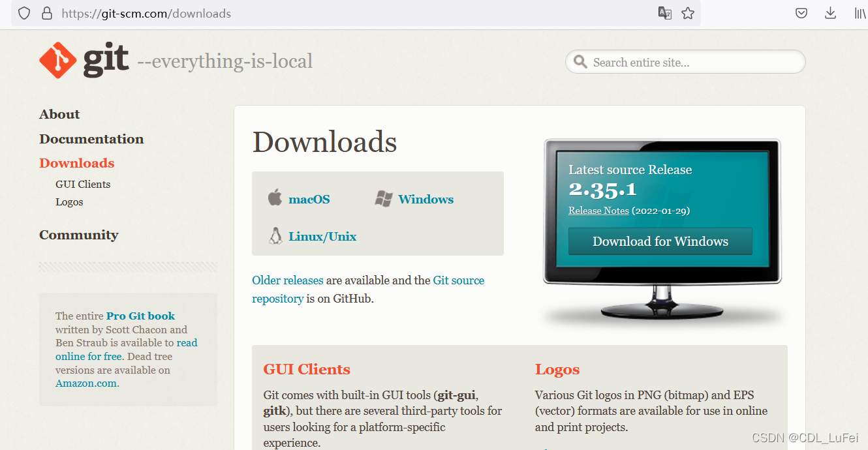Open the Logos heading link
Image resolution: width=868 pixels, height=450 pixels.
click(557, 370)
